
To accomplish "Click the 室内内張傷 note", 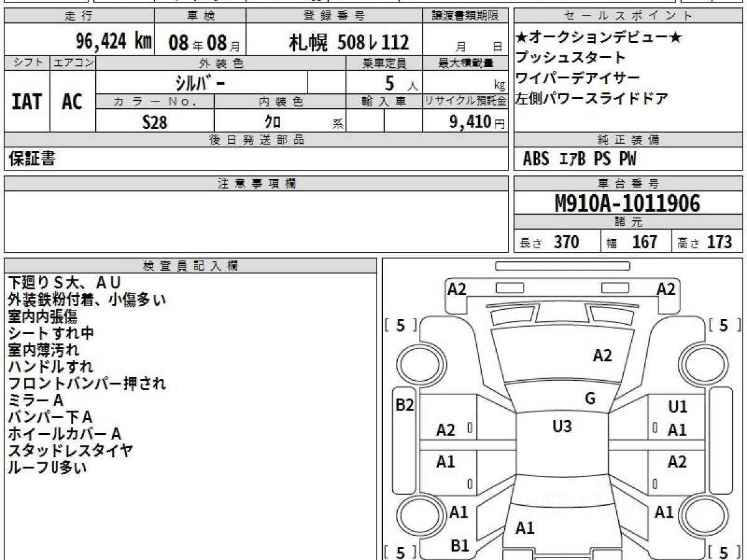I will tap(42, 317).
